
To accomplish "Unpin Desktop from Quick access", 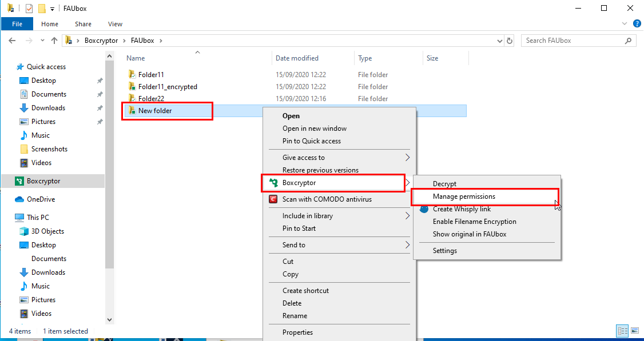I will (x=100, y=81).
